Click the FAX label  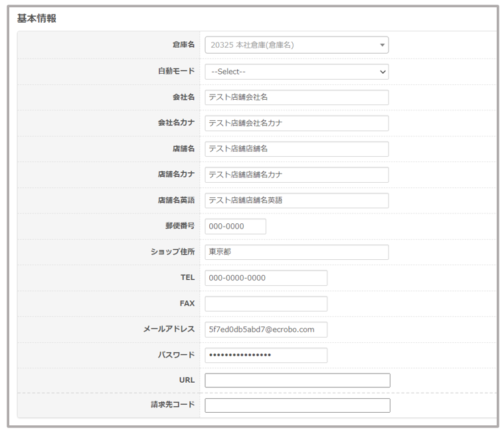pos(187,303)
